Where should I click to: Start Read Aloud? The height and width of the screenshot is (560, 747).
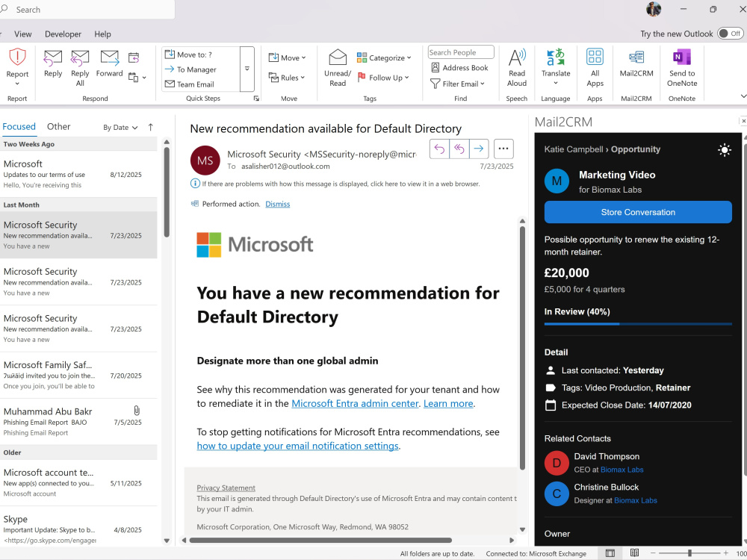click(x=517, y=68)
